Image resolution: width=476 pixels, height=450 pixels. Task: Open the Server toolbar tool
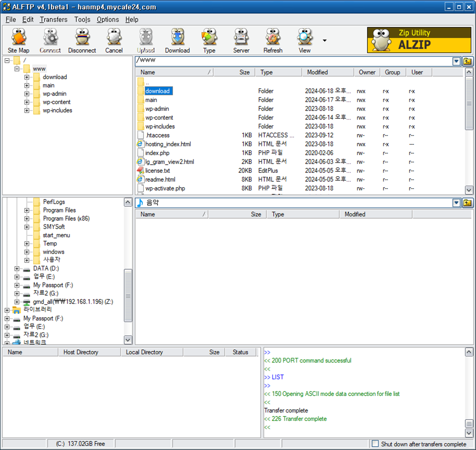241,40
